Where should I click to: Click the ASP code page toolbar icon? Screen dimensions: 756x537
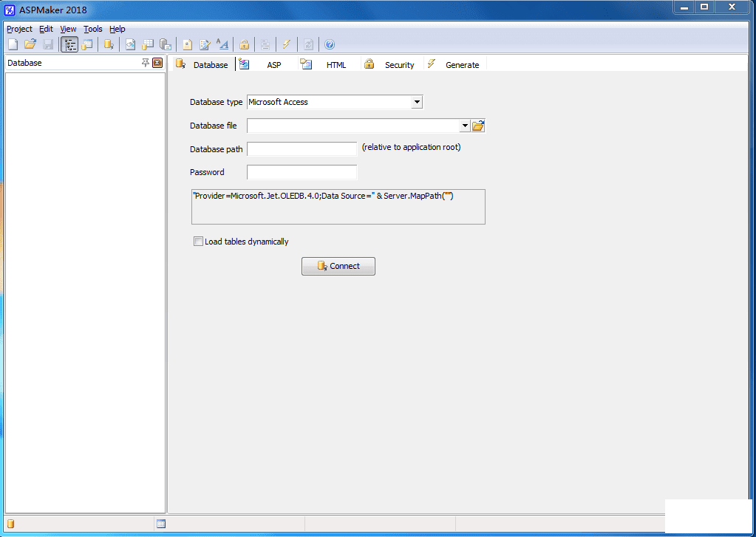point(130,45)
